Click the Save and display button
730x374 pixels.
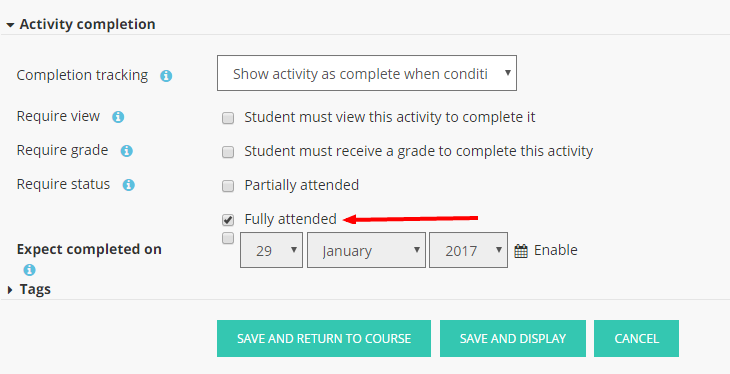tap(513, 339)
